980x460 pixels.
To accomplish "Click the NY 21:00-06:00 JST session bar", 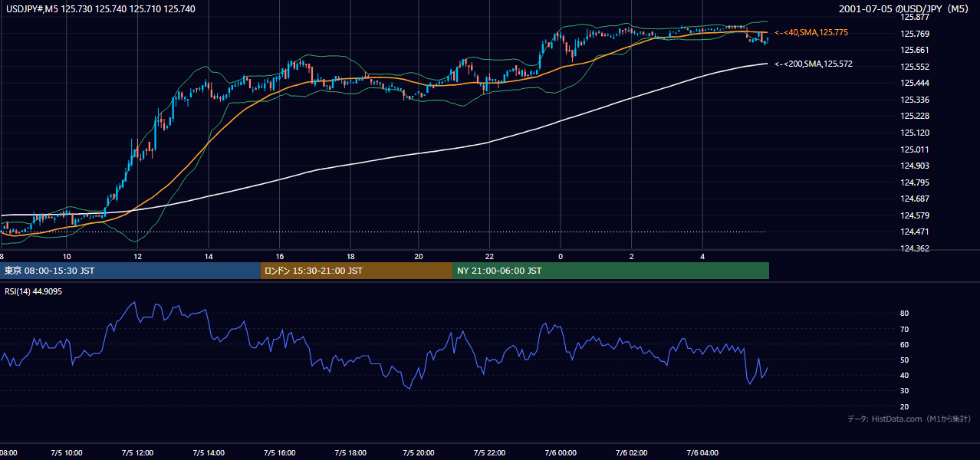I will (610, 271).
